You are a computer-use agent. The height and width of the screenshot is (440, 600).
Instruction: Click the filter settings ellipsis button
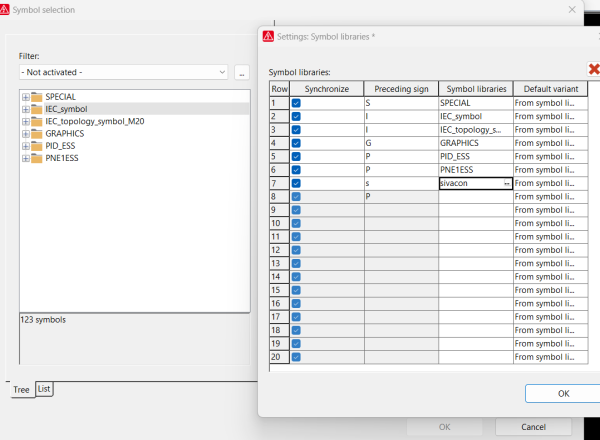tap(242, 72)
